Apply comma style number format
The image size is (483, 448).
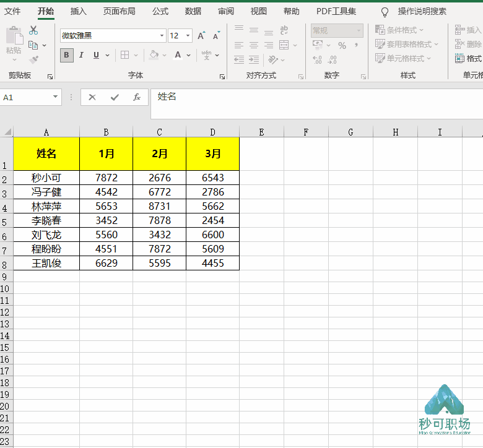pos(357,45)
